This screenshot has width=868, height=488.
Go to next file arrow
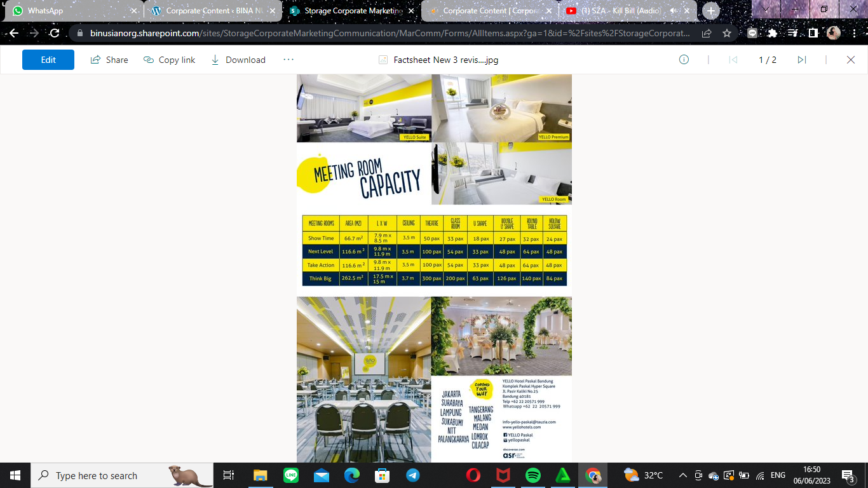pos(802,60)
